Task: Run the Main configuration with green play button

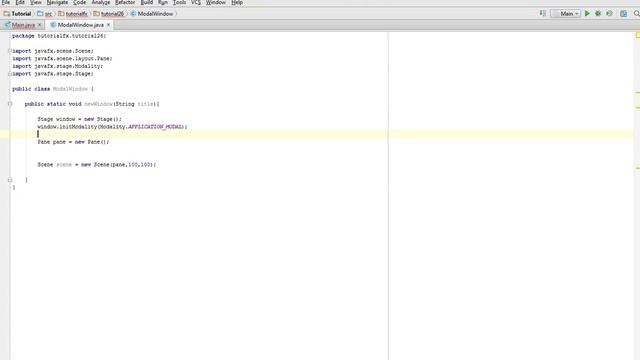Action: [x=587, y=13]
